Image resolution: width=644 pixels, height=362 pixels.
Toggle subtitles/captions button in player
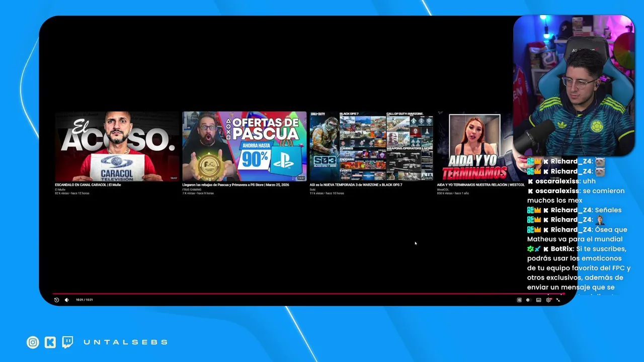[x=538, y=300]
